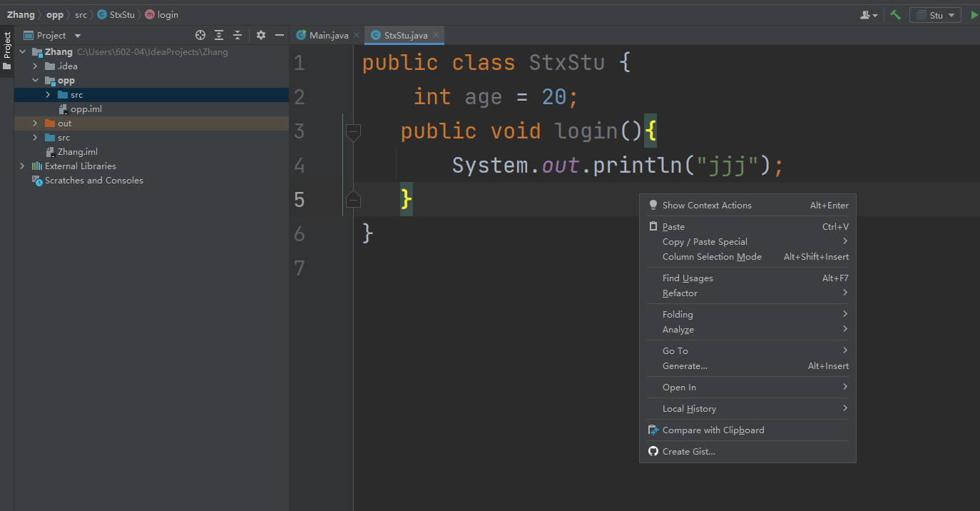Screen dimensions: 980x511
Task: Click the 'int age = 20;' code line
Action: (496, 97)
